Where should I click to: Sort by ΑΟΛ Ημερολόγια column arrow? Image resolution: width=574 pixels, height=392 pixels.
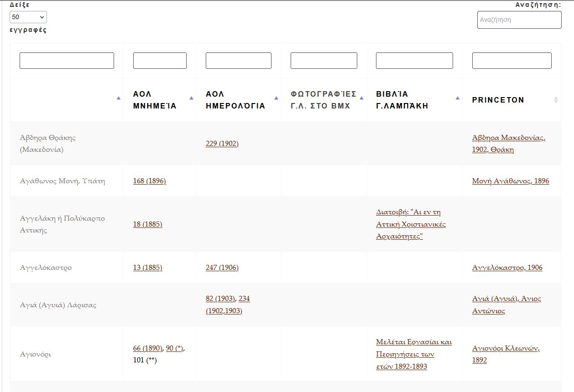click(276, 98)
